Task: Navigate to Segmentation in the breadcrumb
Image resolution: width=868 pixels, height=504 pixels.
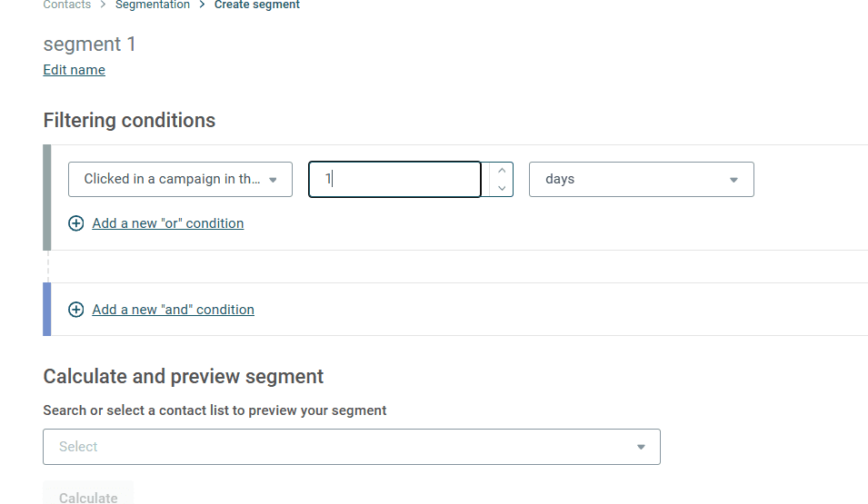Action: (x=153, y=5)
